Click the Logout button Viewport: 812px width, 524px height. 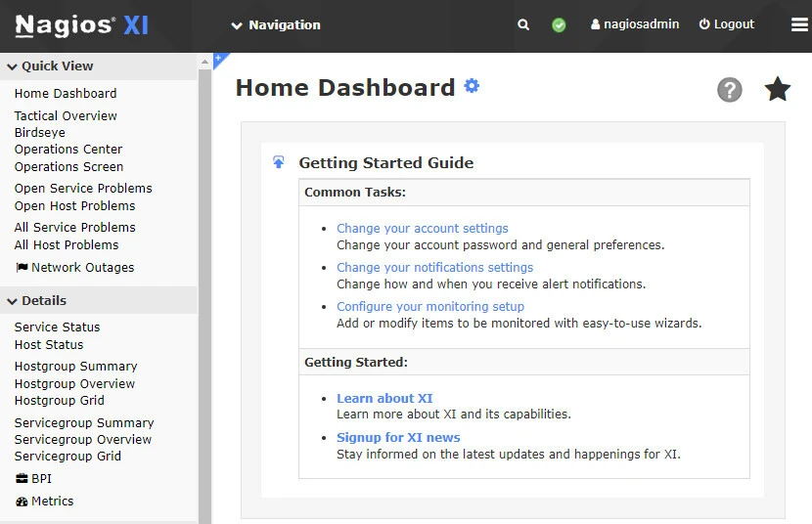pyautogui.click(x=726, y=24)
